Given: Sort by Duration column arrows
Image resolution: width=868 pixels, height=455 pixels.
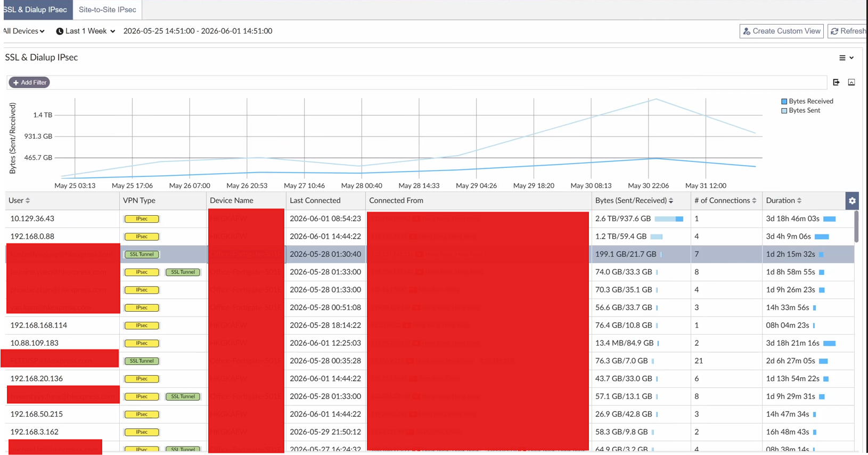Looking at the screenshot, I should 799,201.
